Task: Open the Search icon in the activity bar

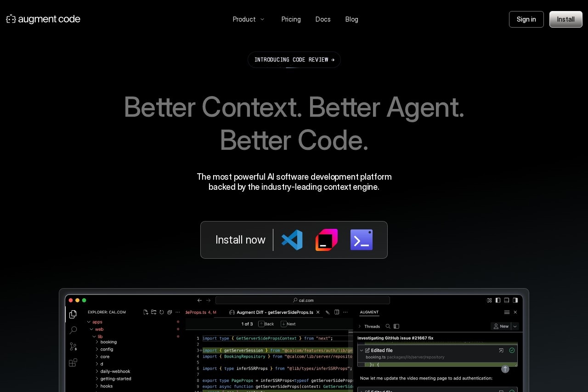Action: pyautogui.click(x=73, y=330)
